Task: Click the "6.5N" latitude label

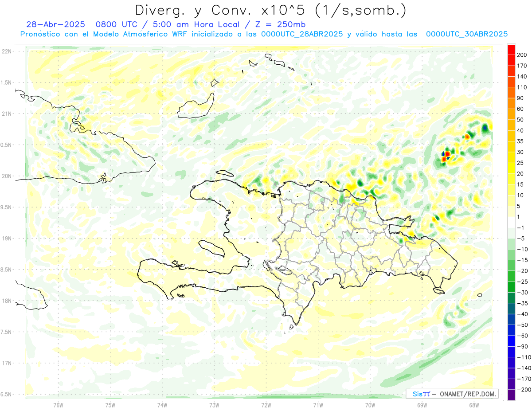Action: pos(7,395)
